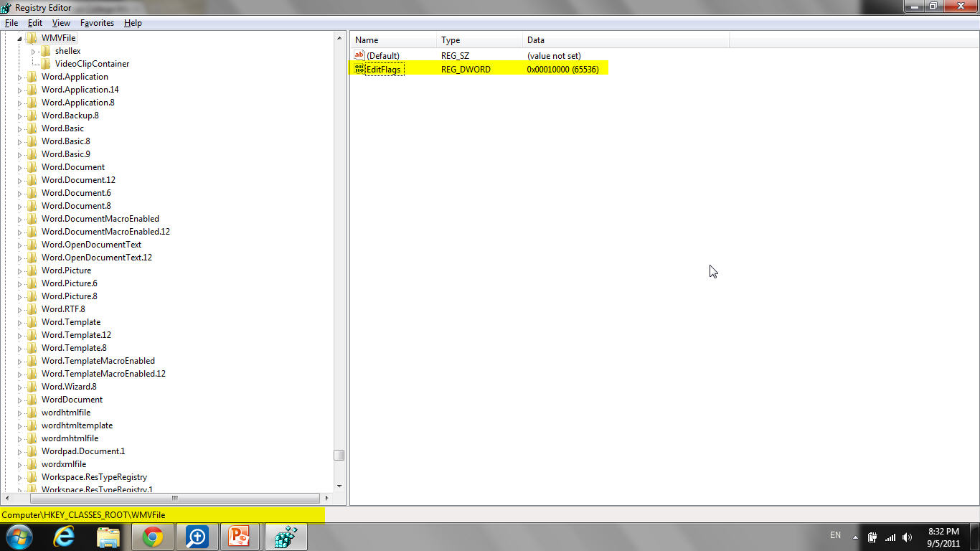Viewport: 980px width, 551px height.
Task: Click the Wordpad.Document.1 folder icon
Action: [x=32, y=451]
